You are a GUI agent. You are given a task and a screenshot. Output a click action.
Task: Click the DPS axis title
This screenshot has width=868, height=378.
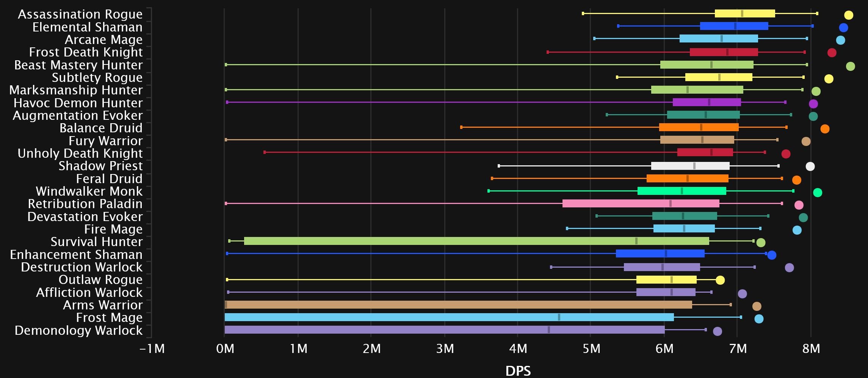click(x=518, y=370)
